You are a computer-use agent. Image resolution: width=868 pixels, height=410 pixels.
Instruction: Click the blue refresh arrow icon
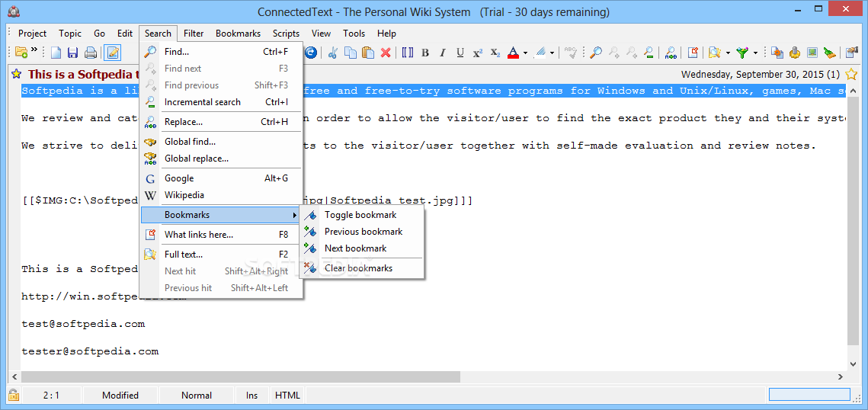[311, 53]
